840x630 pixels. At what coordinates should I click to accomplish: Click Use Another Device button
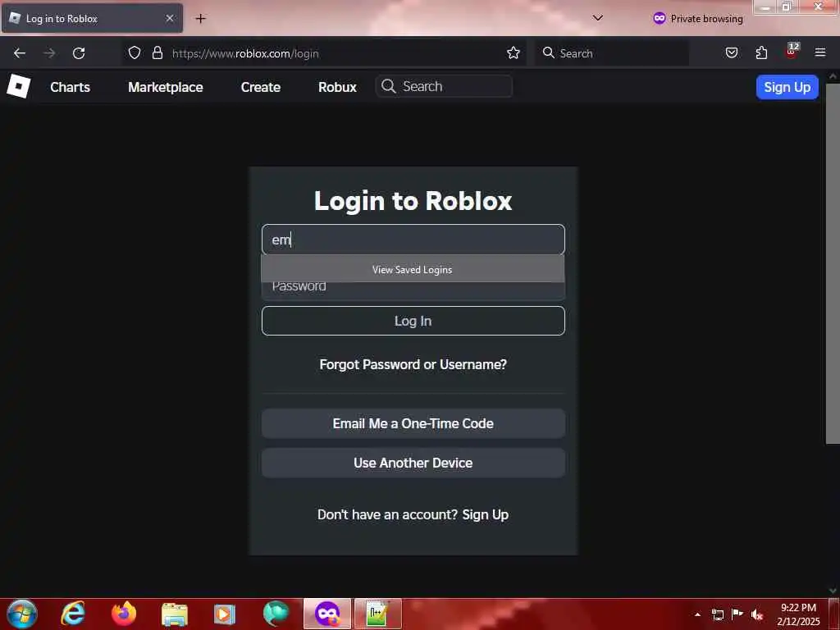413,463
